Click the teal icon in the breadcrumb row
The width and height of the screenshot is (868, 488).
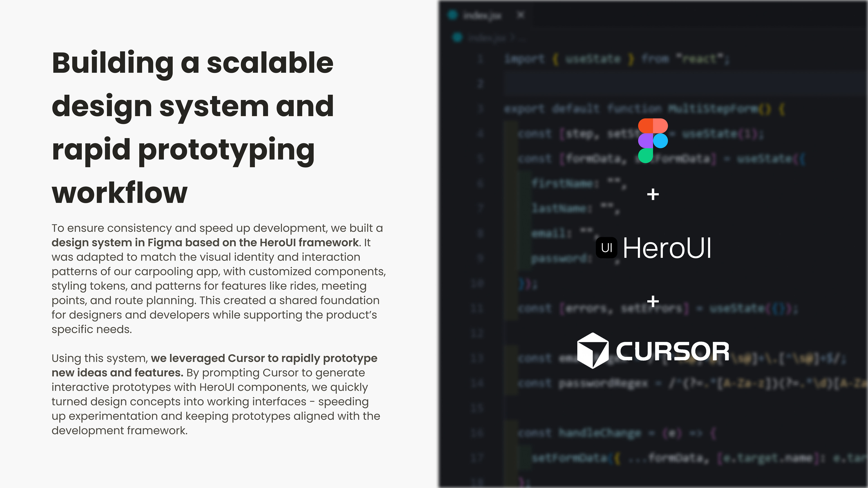tap(457, 37)
